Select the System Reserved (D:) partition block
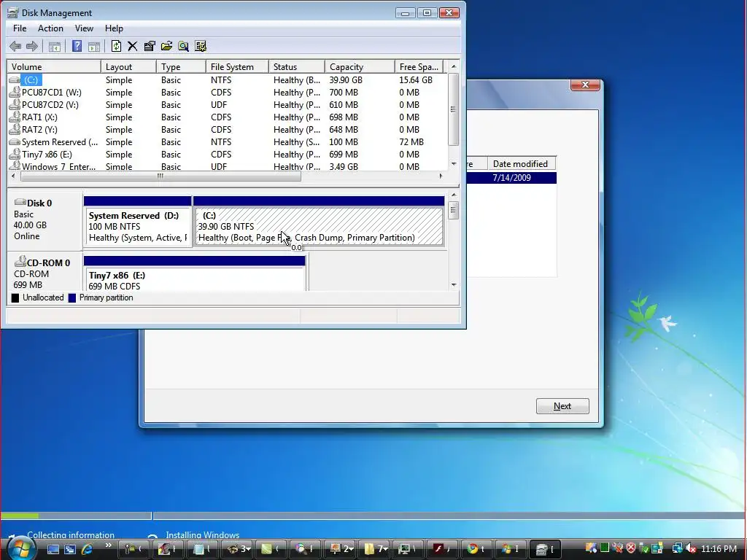This screenshot has width=747, height=560. point(138,222)
